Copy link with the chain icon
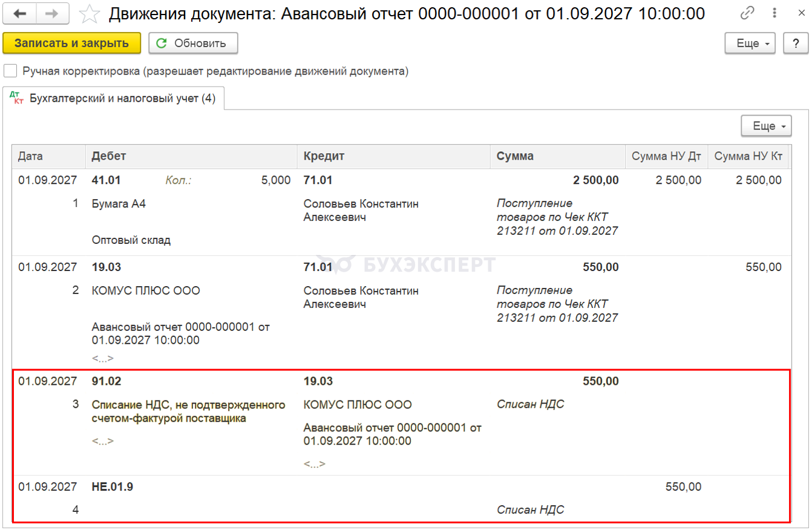The height and width of the screenshot is (530, 812). pos(748,13)
